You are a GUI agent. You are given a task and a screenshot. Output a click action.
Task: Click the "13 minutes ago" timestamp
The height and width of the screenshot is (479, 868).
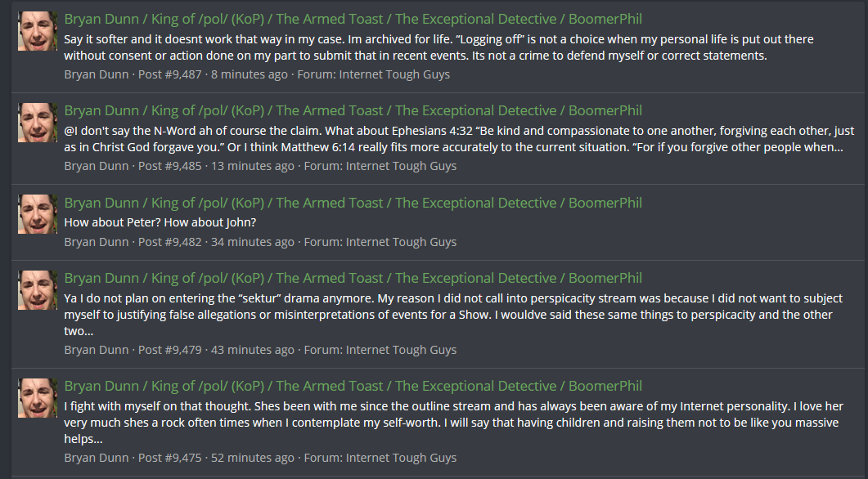(x=252, y=166)
